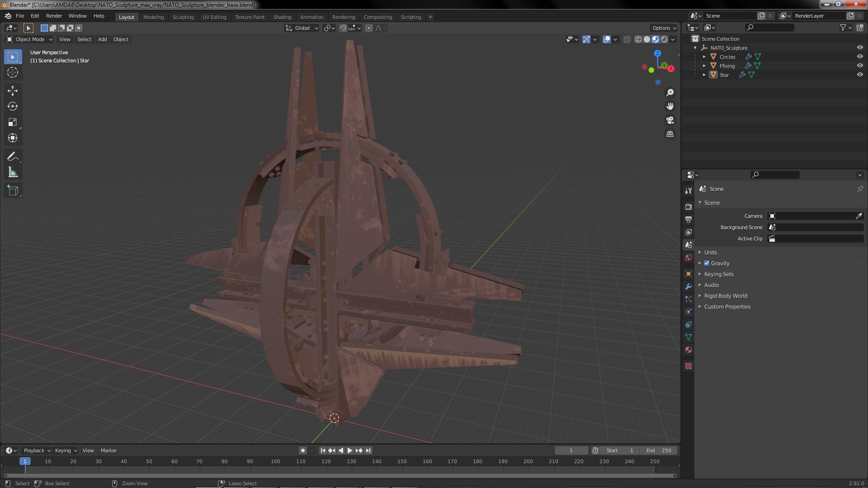This screenshot has width=868, height=488.
Task: Open the View Layer properties tab
Action: point(689,232)
